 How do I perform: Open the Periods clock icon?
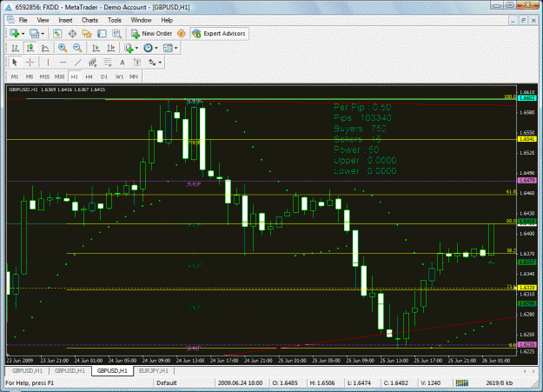coord(149,48)
